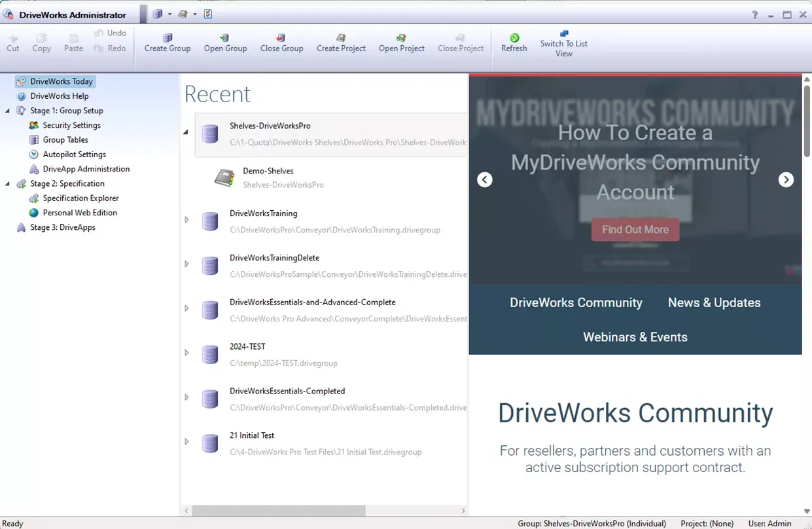
Task: Collapse the Stage 1: Group Setup node
Action: tap(8, 111)
